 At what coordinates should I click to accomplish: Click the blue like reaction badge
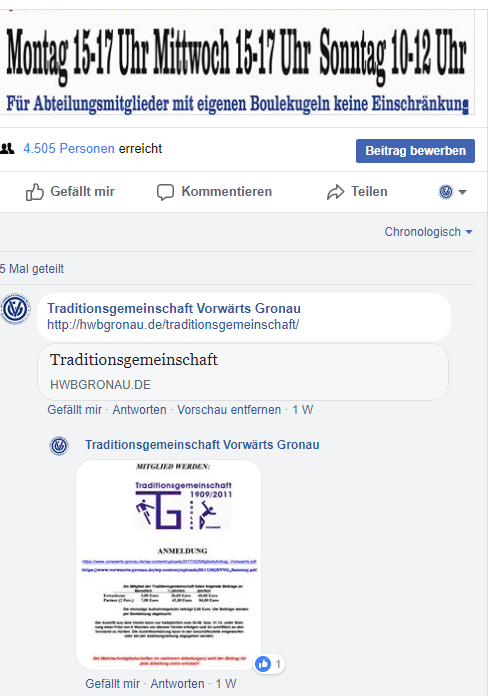point(263,664)
